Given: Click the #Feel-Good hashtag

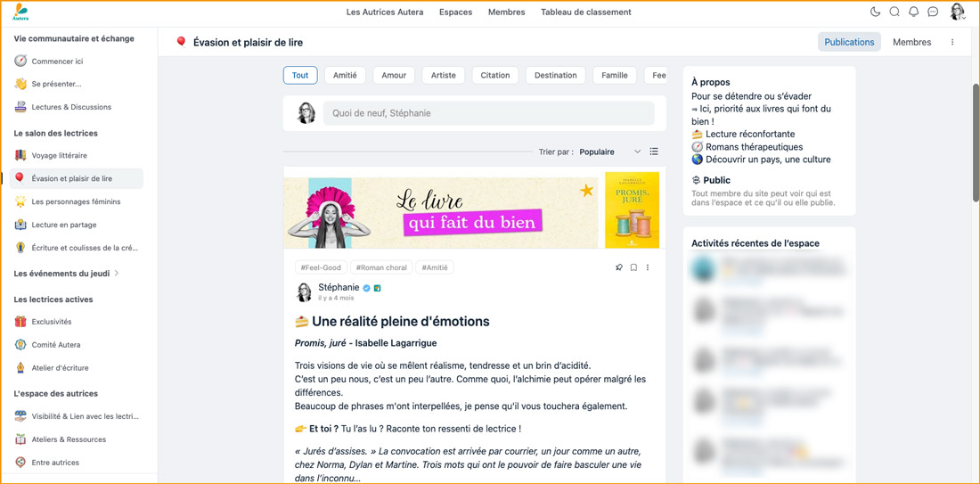Looking at the screenshot, I should (321, 267).
